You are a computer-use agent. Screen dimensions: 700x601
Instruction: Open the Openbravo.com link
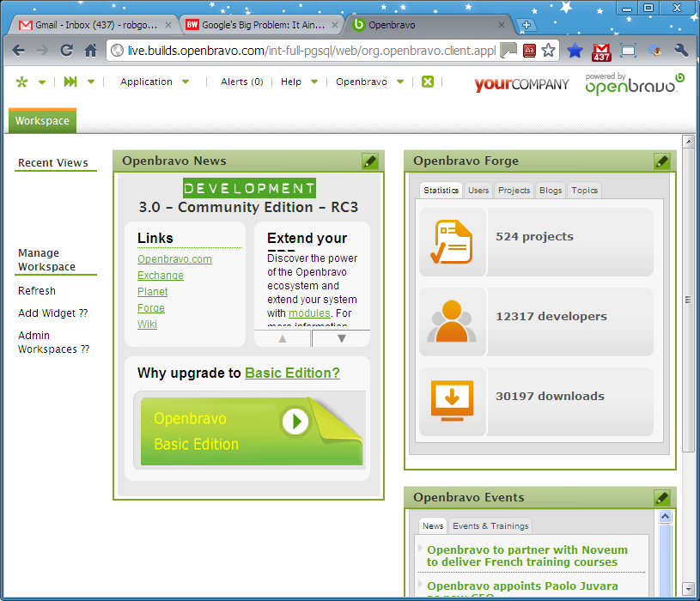174,259
